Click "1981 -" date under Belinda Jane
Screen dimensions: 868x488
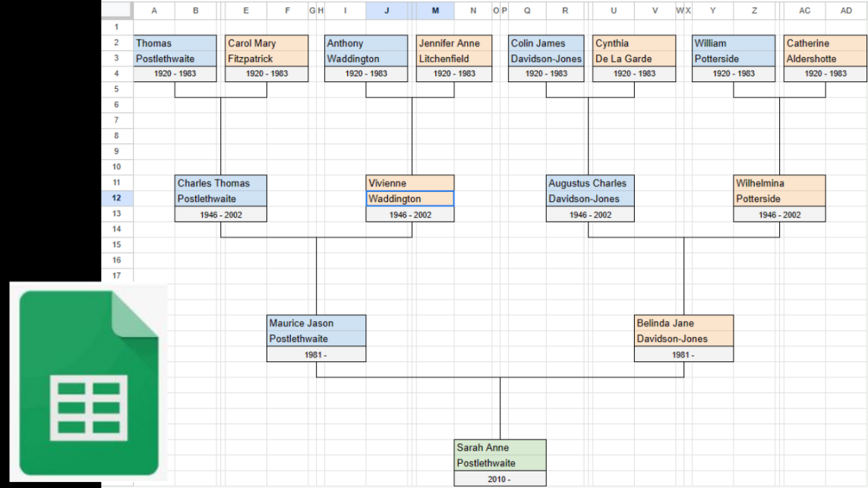(x=684, y=355)
